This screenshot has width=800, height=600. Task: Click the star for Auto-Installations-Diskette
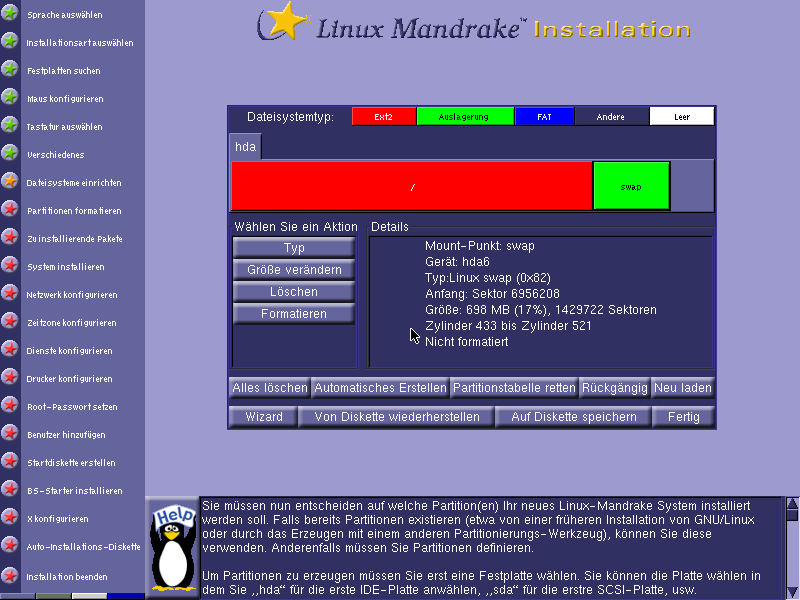click(x=10, y=545)
